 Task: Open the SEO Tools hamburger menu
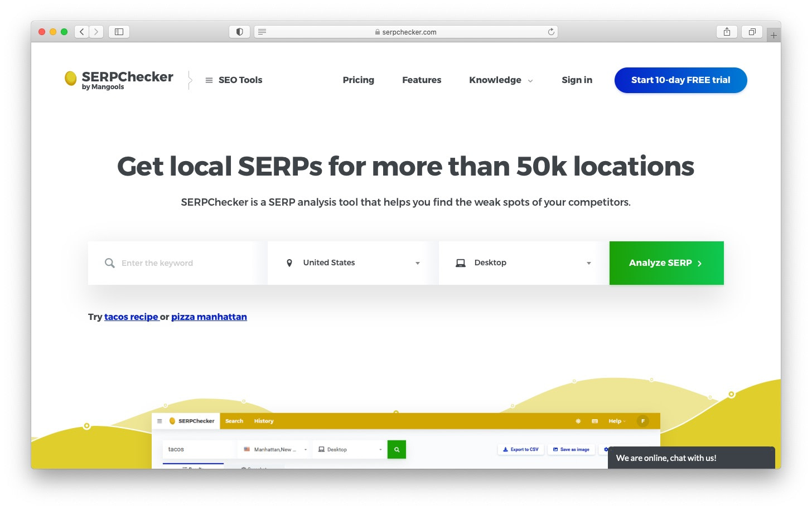(234, 80)
